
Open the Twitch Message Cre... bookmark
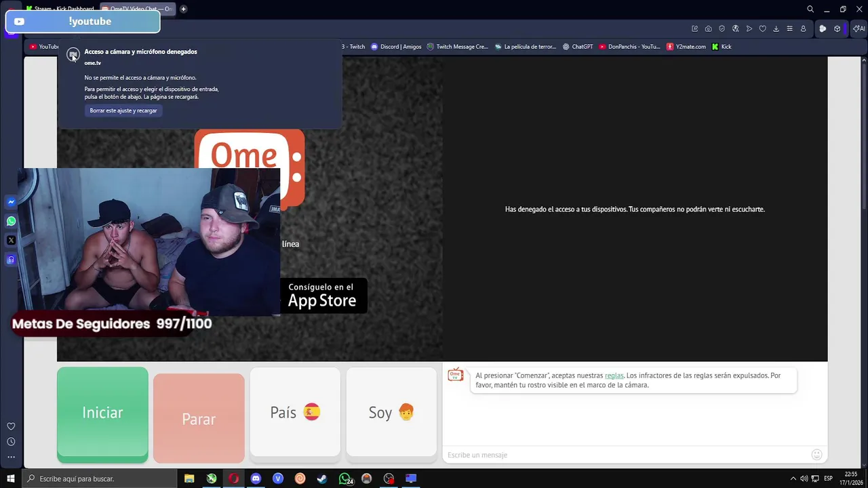[x=458, y=47]
